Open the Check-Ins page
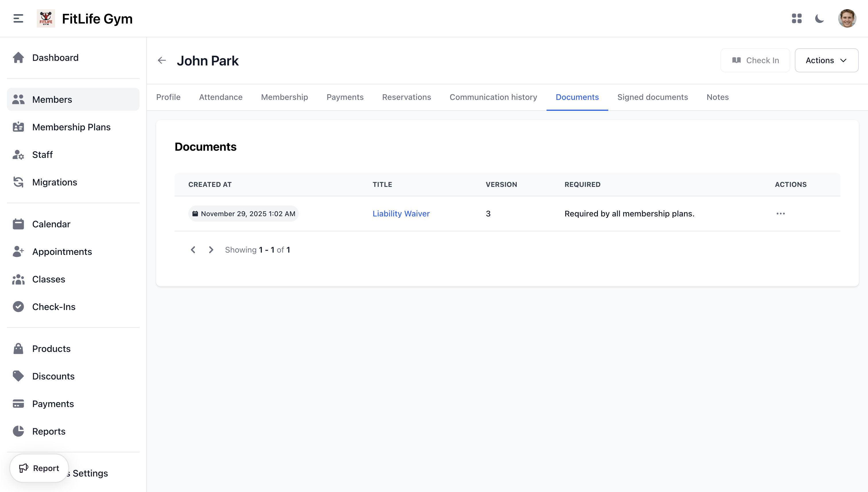The width and height of the screenshot is (868, 492). 54,307
